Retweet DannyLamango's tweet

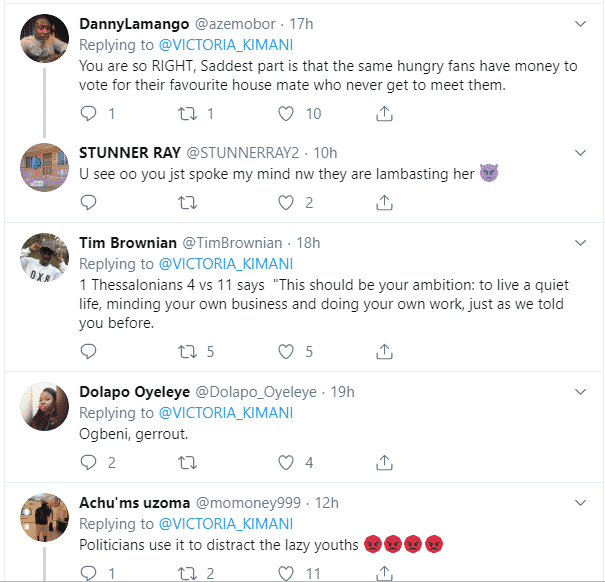coord(187,114)
